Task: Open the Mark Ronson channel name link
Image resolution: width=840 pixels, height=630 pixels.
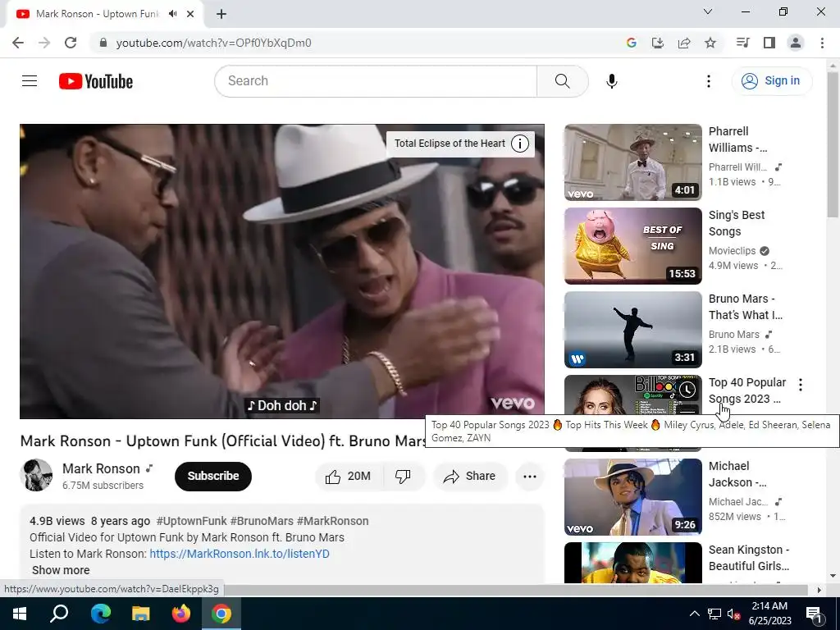Action: [x=101, y=468]
